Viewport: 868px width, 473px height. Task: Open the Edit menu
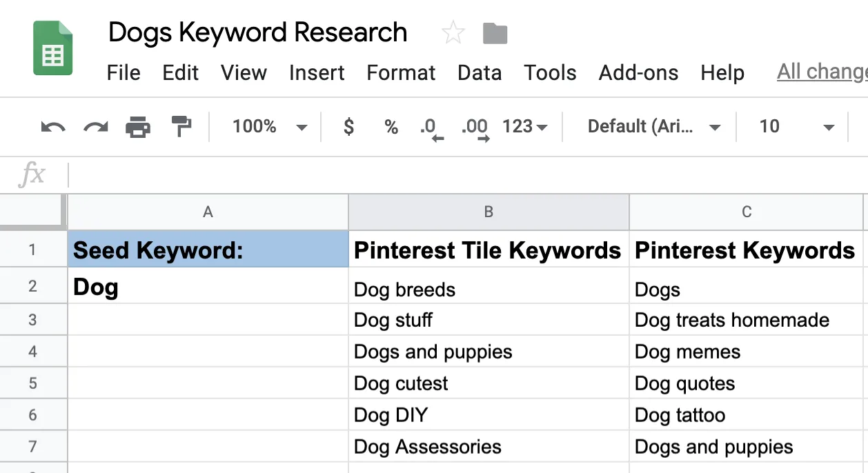(181, 73)
